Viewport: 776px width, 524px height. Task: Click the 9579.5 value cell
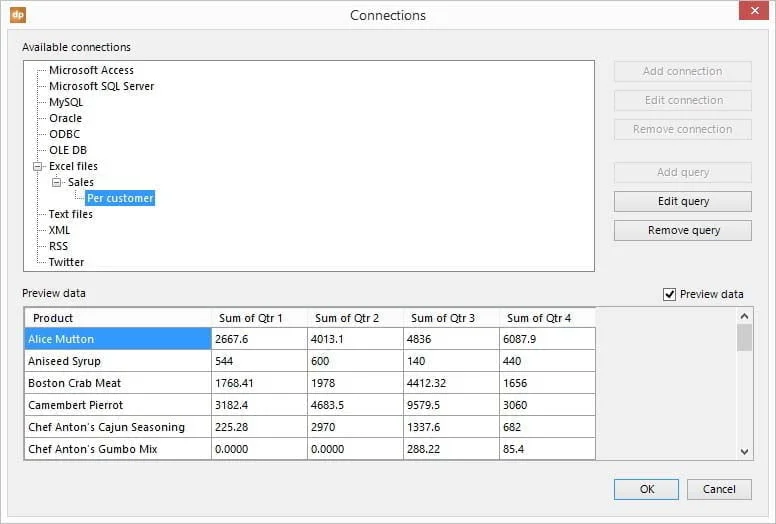451,405
